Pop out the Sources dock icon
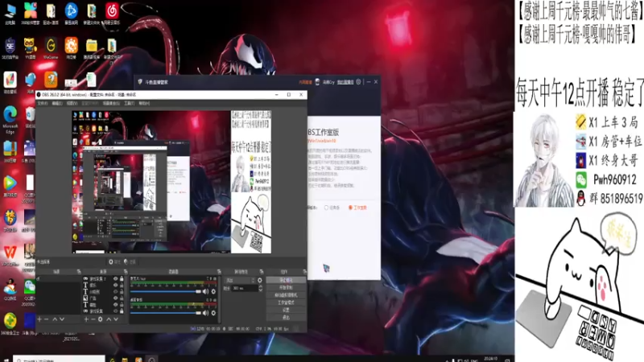 tap(126, 272)
